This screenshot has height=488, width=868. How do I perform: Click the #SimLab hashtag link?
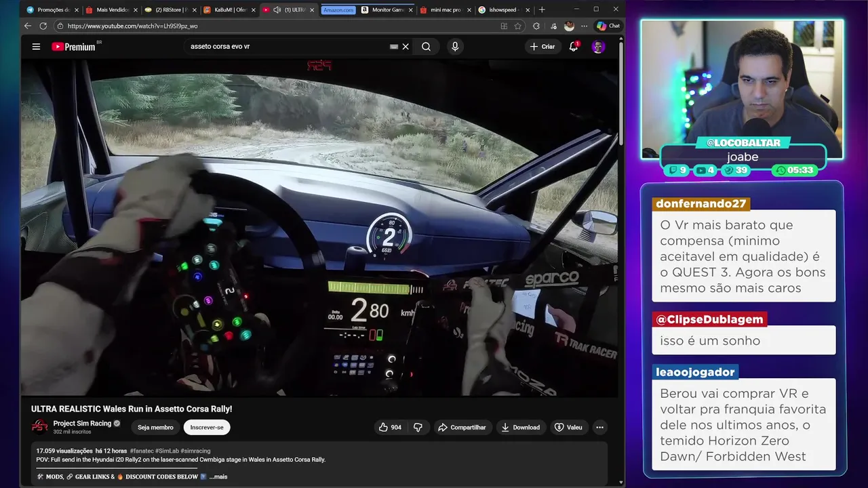(167, 451)
